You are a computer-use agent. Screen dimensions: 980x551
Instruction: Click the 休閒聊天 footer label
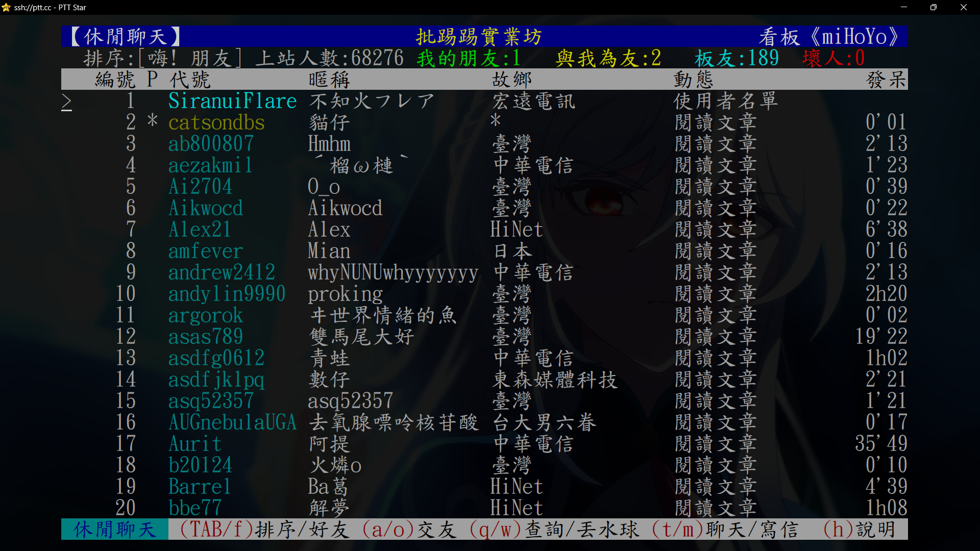pos(115,530)
